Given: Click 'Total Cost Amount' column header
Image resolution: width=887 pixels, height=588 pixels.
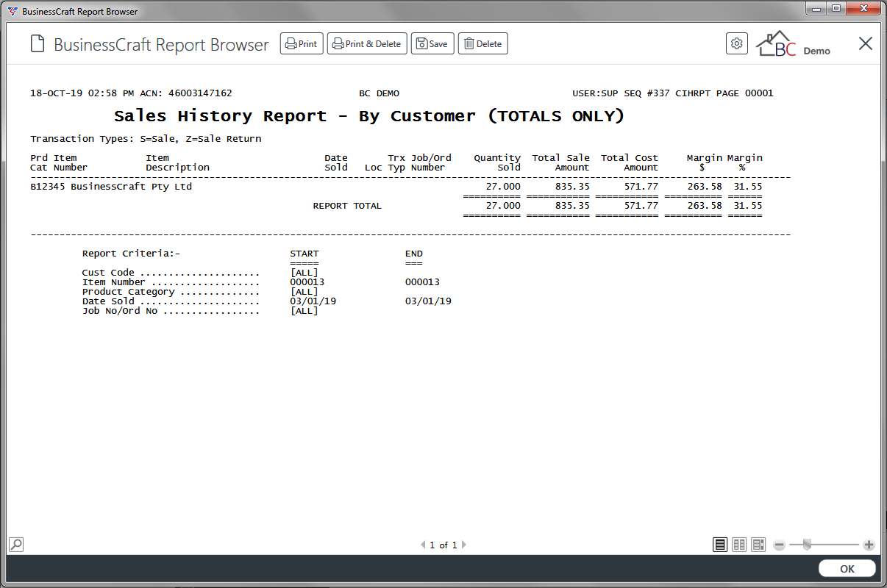Looking at the screenshot, I should (x=630, y=162).
